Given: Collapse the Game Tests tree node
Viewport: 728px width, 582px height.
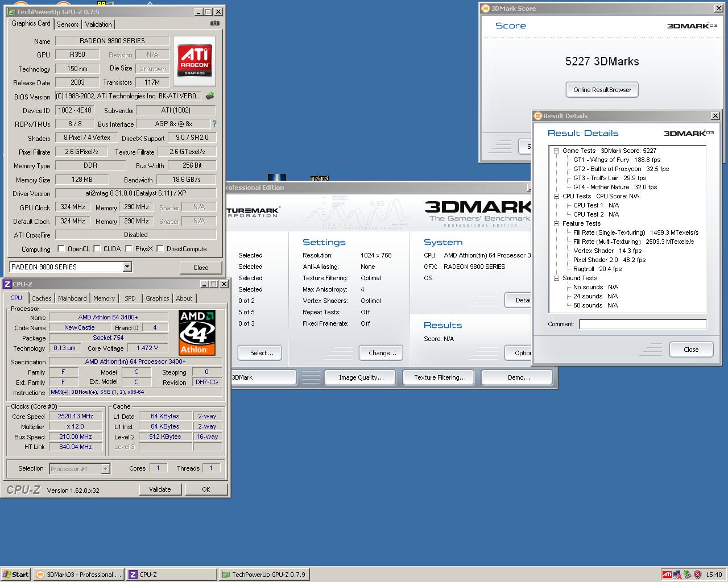Looking at the screenshot, I should [x=557, y=151].
